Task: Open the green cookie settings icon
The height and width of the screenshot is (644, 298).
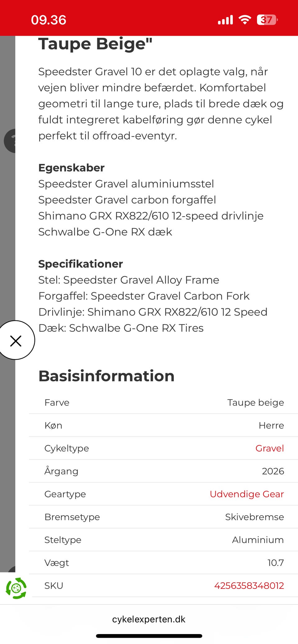Action: coord(16,588)
